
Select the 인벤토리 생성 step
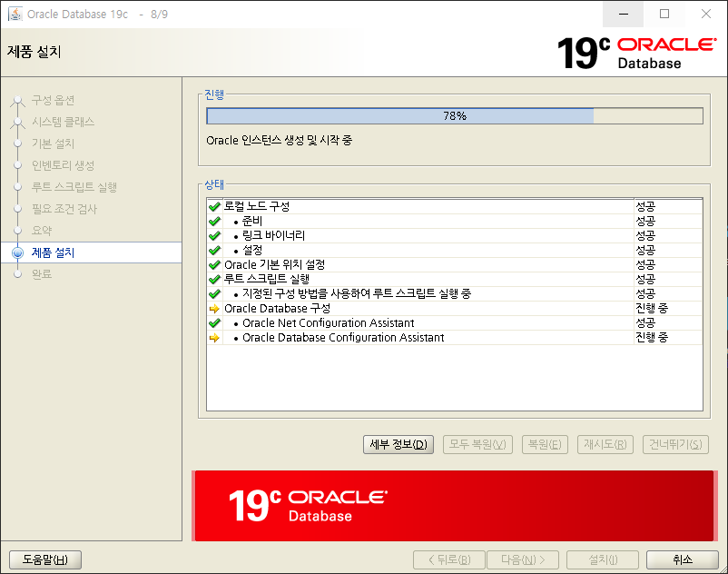click(64, 165)
